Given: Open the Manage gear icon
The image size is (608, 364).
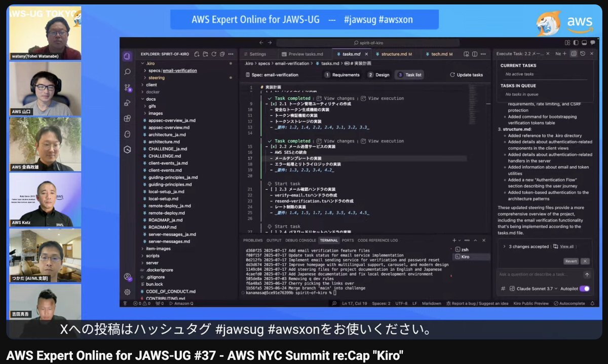Looking at the screenshot, I should coord(127,292).
